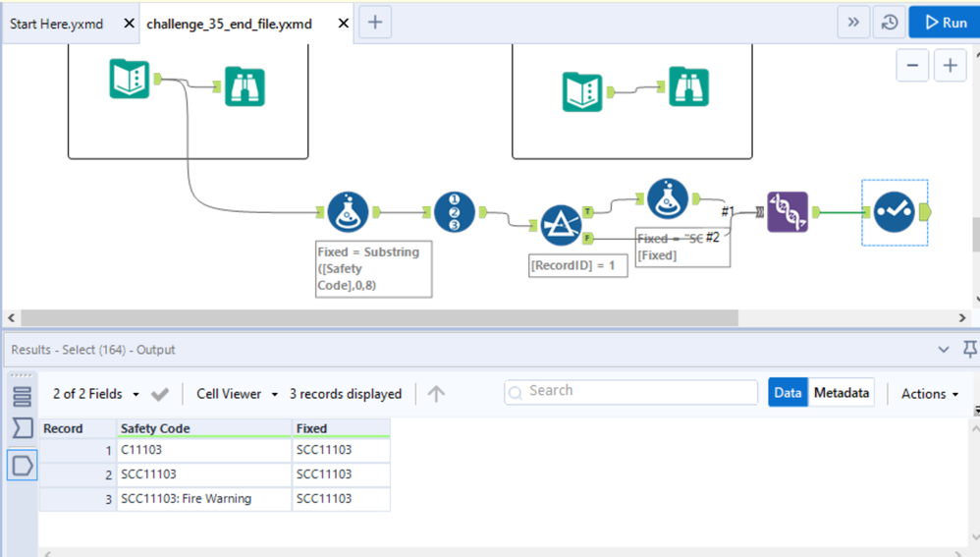Expand the Cell Viewer dropdown

pos(237,394)
